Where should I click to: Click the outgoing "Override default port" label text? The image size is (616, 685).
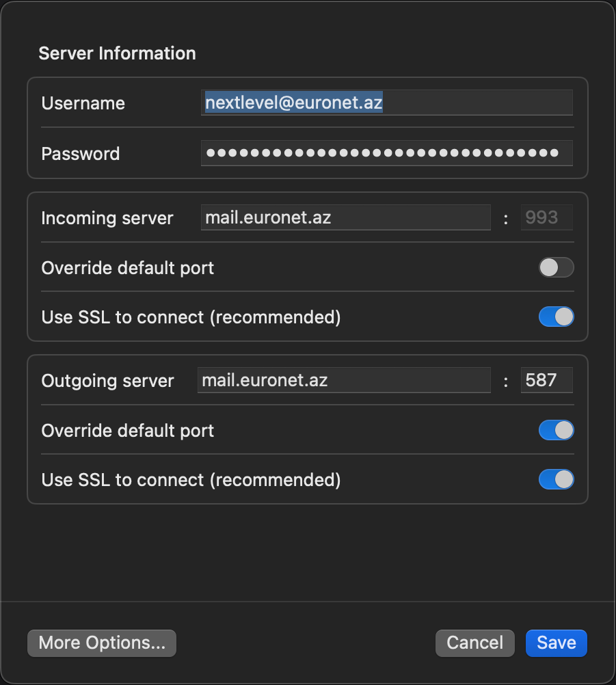[128, 431]
